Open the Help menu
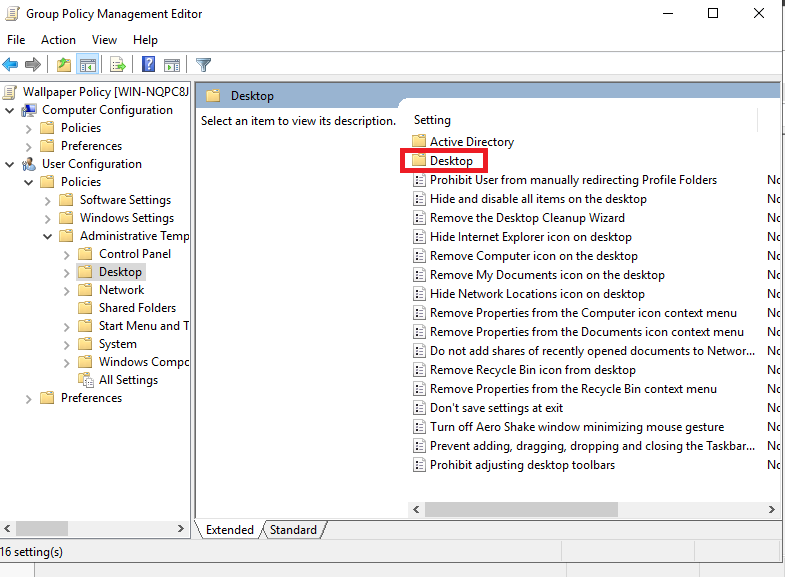This screenshot has width=785, height=577. (145, 40)
